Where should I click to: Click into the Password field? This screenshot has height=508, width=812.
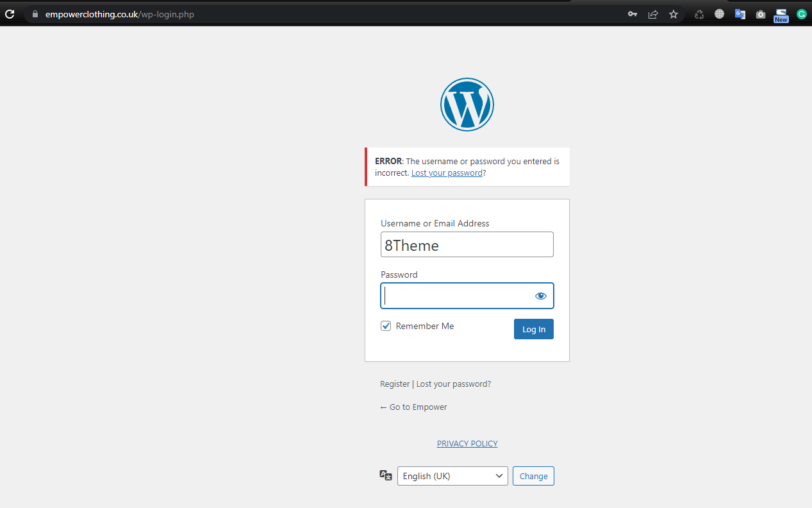[x=467, y=296]
